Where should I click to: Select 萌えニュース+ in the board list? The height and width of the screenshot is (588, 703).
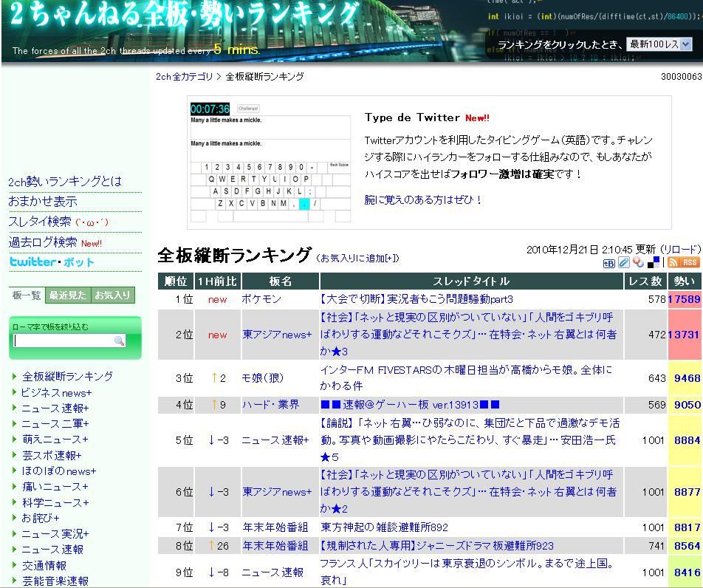click(x=55, y=439)
